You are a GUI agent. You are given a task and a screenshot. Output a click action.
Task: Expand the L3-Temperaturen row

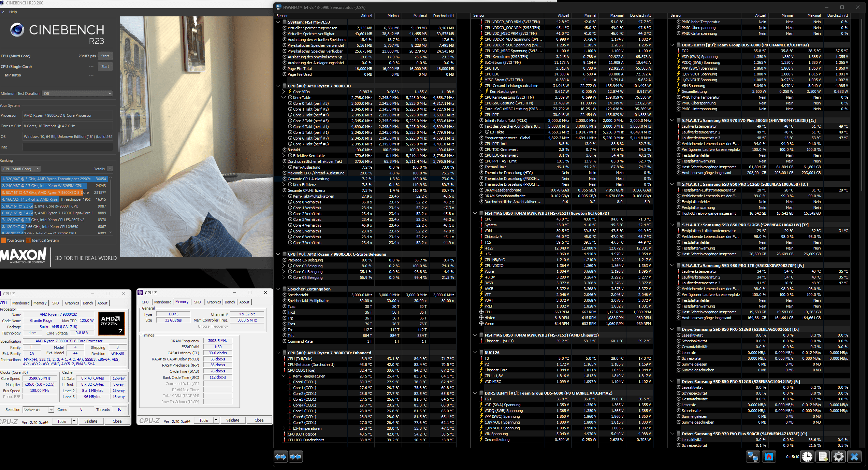[x=284, y=428]
